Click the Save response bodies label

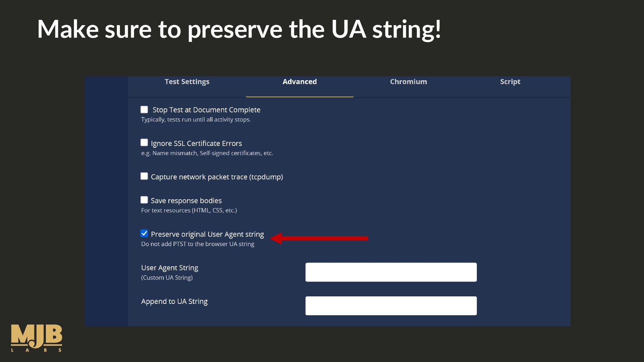[186, 201]
